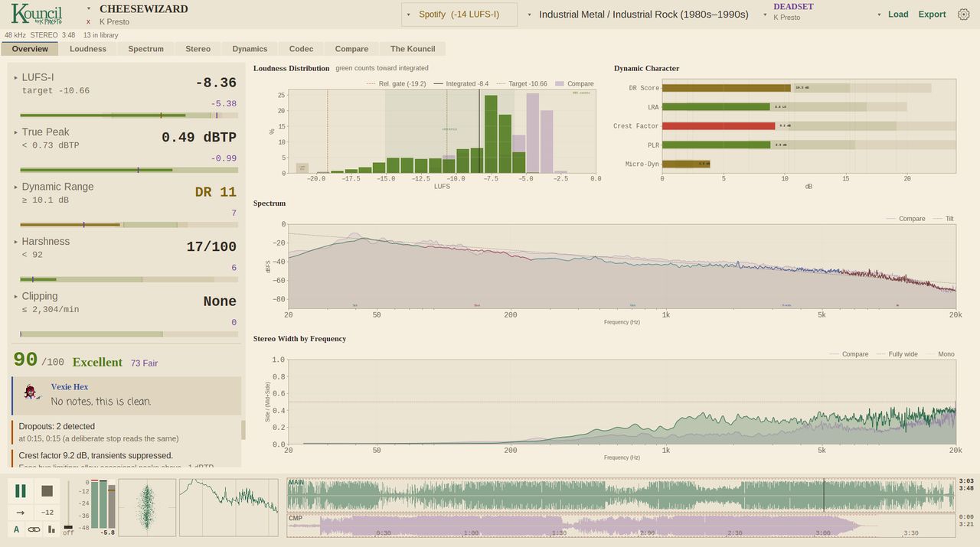Click the mini spectrum preview in transport bar
Viewport: 980px width, 547px height.
click(x=229, y=508)
